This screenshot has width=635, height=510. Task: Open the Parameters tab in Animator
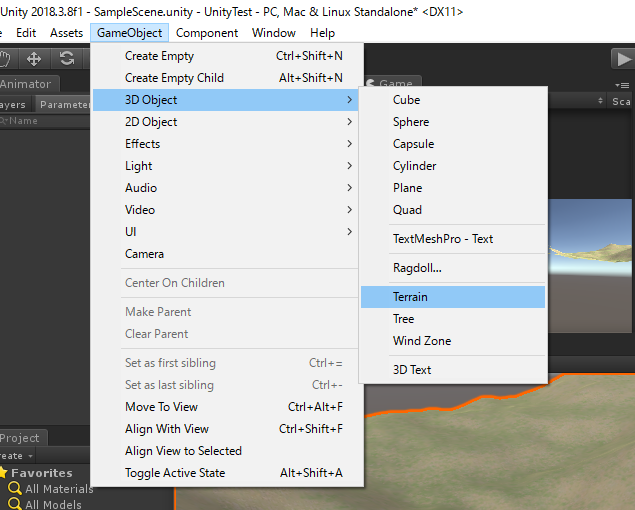pyautogui.click(x=63, y=105)
